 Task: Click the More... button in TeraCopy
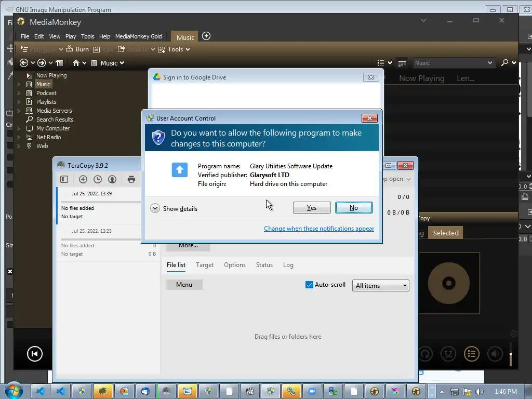(188, 246)
